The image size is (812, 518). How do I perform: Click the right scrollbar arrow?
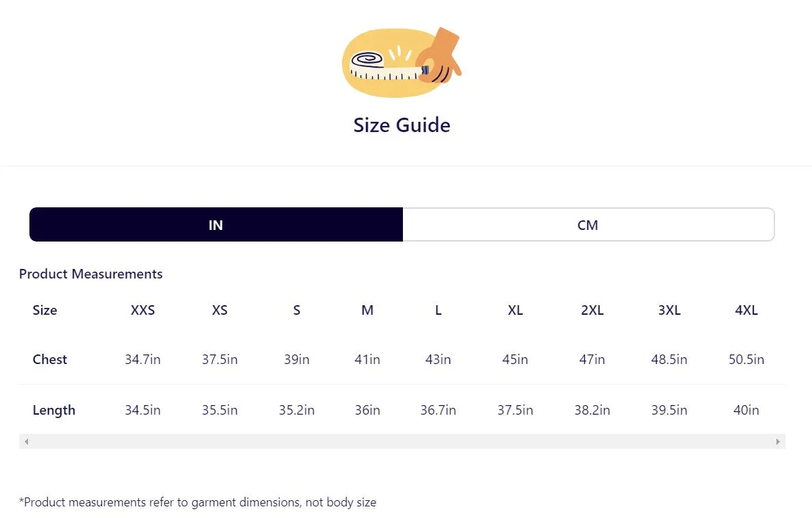[x=778, y=441]
